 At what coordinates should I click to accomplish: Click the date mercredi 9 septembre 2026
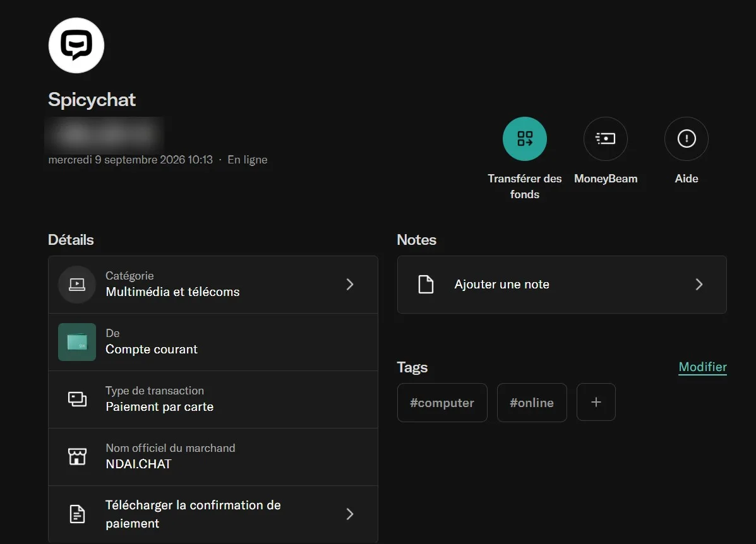pyautogui.click(x=130, y=160)
